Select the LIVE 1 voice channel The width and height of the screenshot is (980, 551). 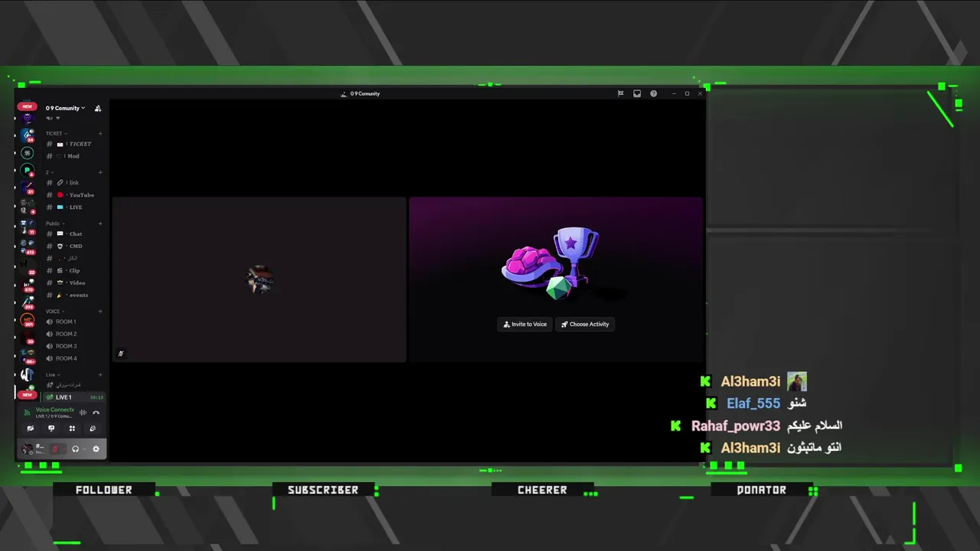coord(73,397)
